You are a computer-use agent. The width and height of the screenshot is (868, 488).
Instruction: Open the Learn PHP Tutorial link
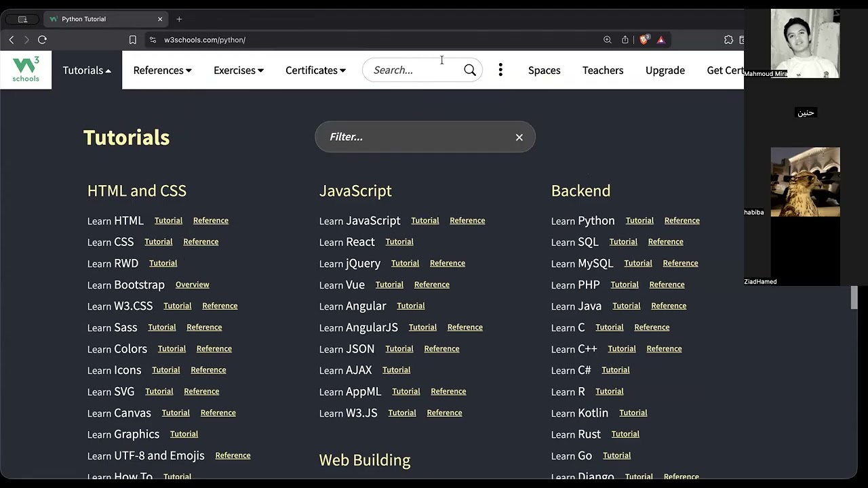(625, 285)
